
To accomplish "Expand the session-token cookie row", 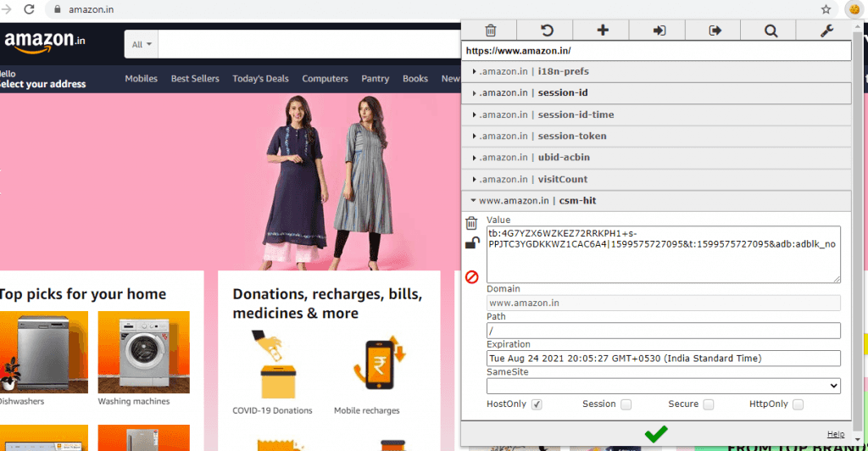I will [x=657, y=136].
